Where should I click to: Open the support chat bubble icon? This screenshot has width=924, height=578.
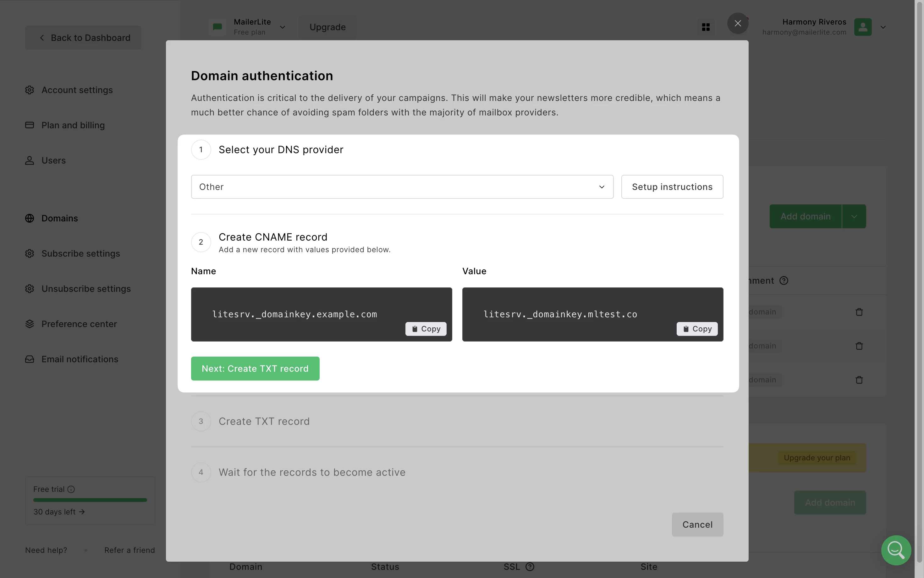click(x=896, y=550)
